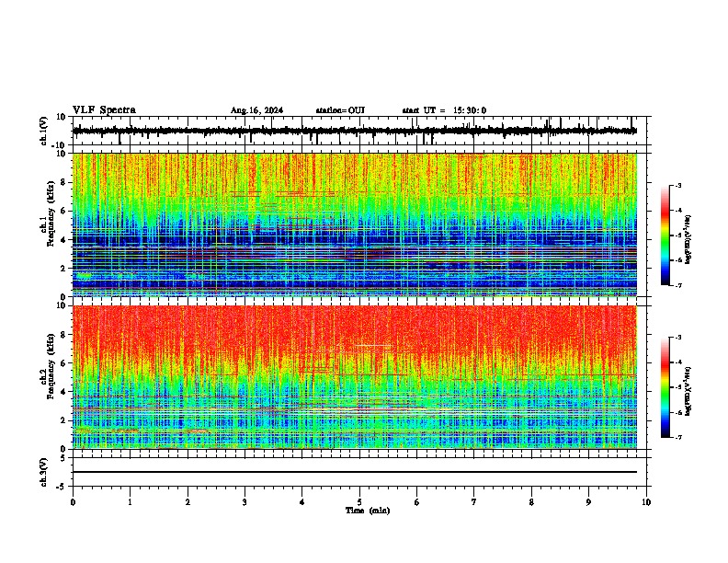This screenshot has width=728, height=563.
Task: Click the ch.1 colorbar log(PSD) label
Action: (x=688, y=240)
